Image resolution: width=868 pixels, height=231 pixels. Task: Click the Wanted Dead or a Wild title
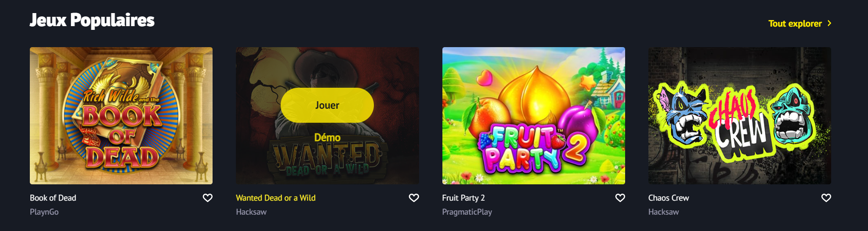[276, 198]
